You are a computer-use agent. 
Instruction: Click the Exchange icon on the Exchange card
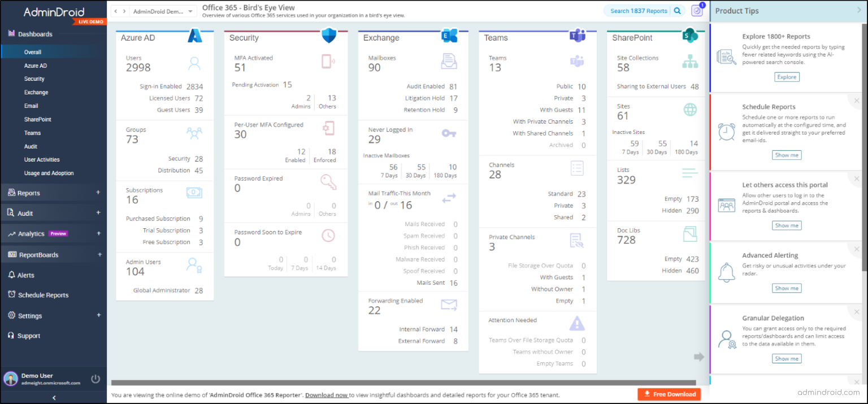point(449,36)
